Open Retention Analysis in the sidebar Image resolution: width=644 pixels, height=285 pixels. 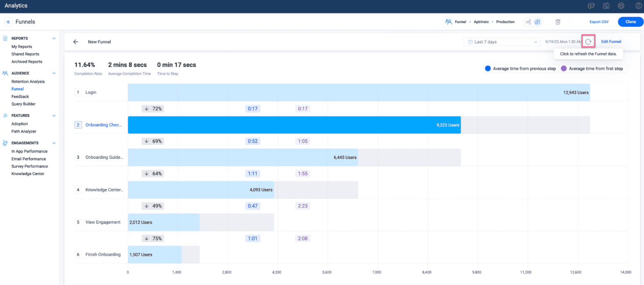click(28, 81)
